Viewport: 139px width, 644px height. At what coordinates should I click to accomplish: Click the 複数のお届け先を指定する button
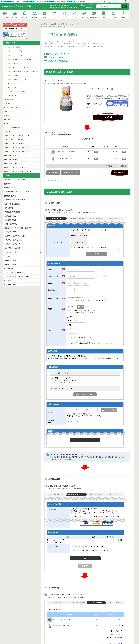coord(85,394)
